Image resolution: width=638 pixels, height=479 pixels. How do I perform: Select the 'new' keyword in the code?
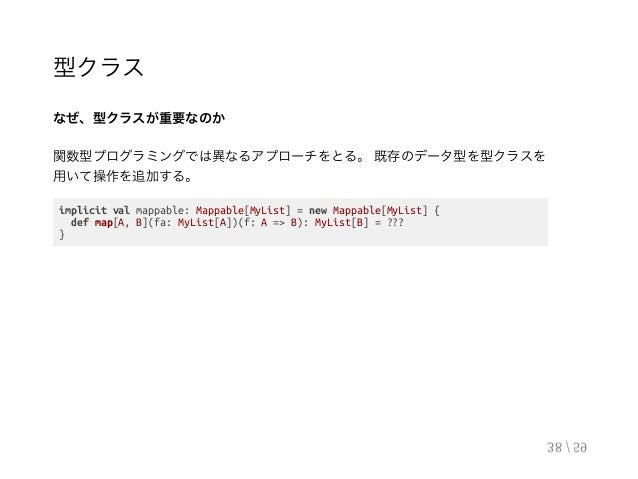click(318, 210)
